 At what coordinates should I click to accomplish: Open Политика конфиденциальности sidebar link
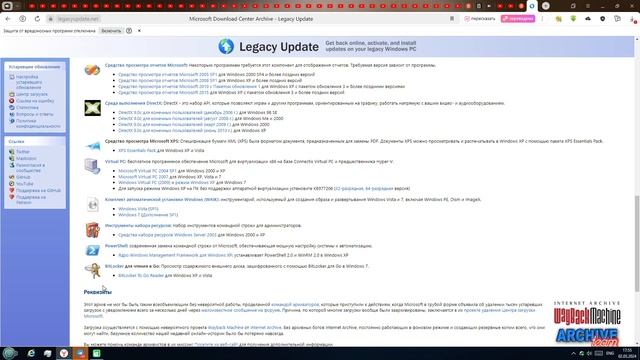(x=38, y=123)
